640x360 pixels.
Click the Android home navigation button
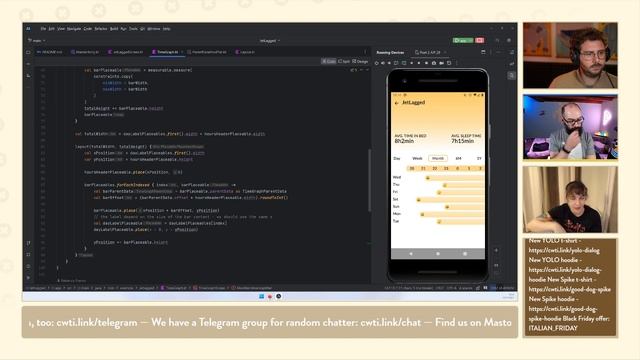438,254
